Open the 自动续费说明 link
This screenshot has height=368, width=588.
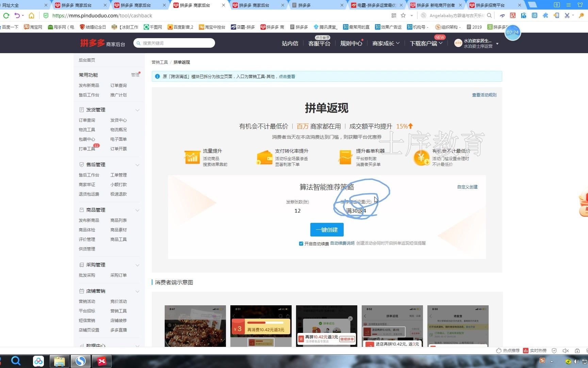click(342, 243)
